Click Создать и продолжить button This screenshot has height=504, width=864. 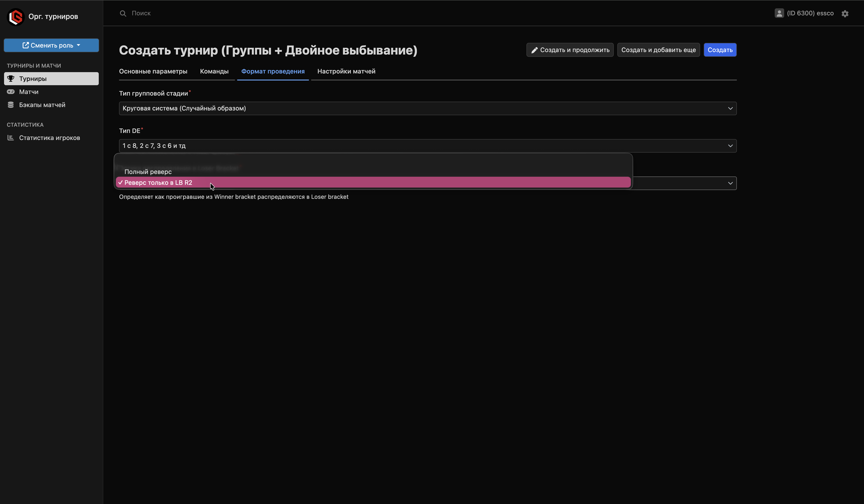point(570,50)
